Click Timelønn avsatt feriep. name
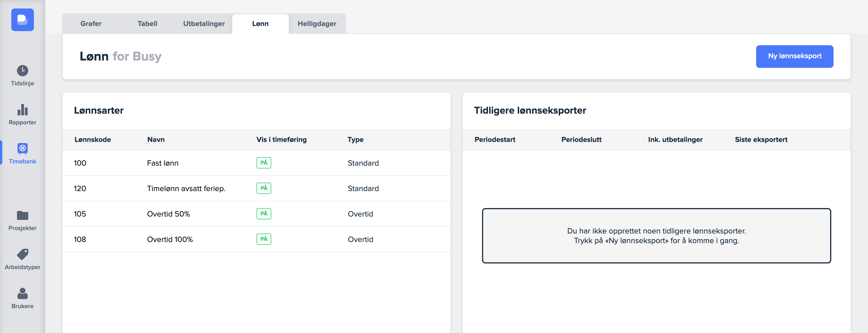Viewport: 868px width, 333px height. [x=186, y=188]
